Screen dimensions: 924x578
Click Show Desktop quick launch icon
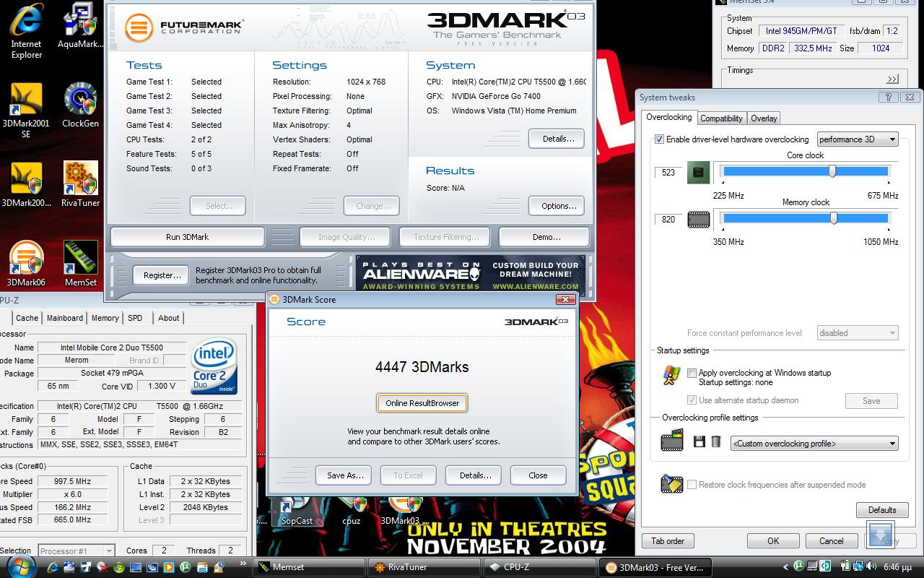[136, 567]
